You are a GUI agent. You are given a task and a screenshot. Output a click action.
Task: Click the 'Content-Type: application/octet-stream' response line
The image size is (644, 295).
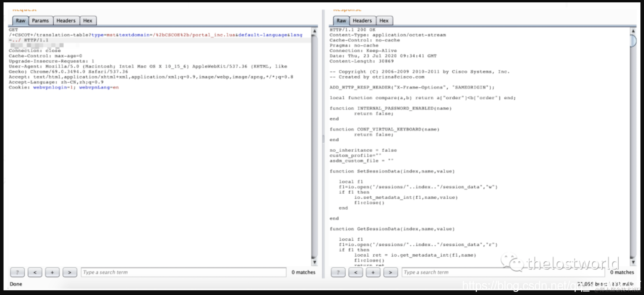388,35
